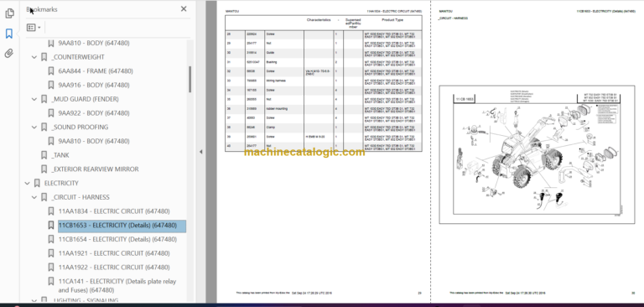Image resolution: width=644 pixels, height=307 pixels.
Task: Collapse the _SOUND PROOFING group
Action: tap(34, 127)
